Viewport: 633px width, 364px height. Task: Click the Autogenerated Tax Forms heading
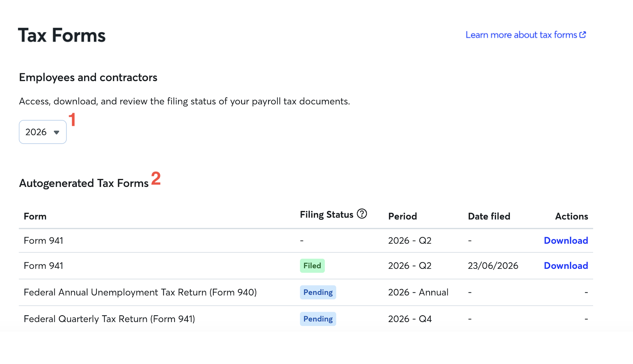[x=84, y=183]
